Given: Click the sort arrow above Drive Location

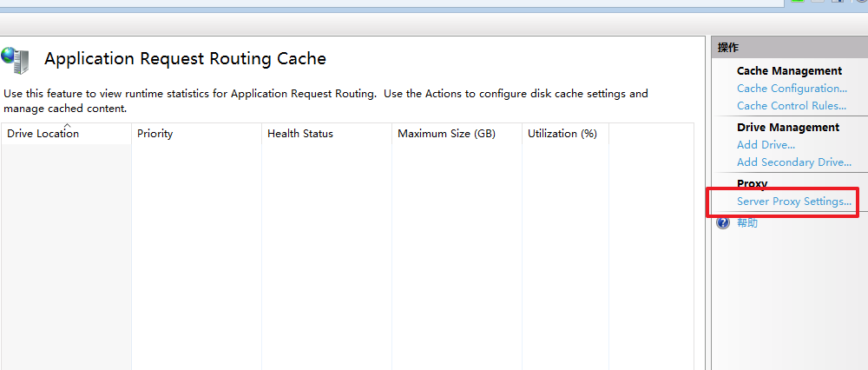Looking at the screenshot, I should point(68,126).
